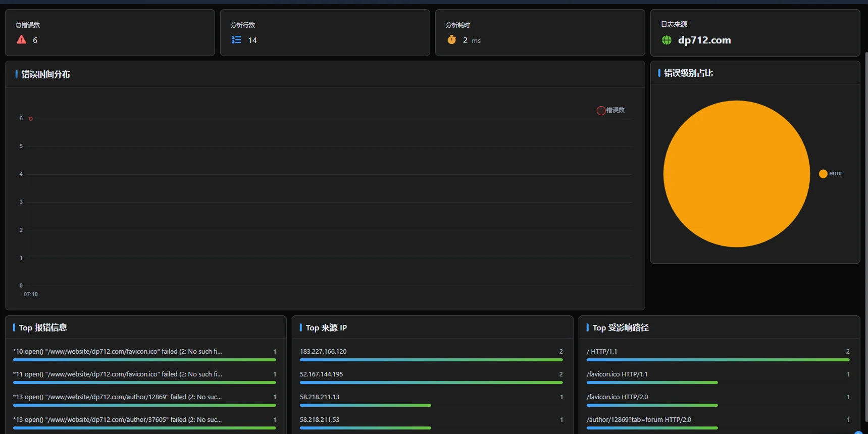The height and width of the screenshot is (434, 868).
Task: Click the data point at 07:10
Action: click(x=31, y=119)
